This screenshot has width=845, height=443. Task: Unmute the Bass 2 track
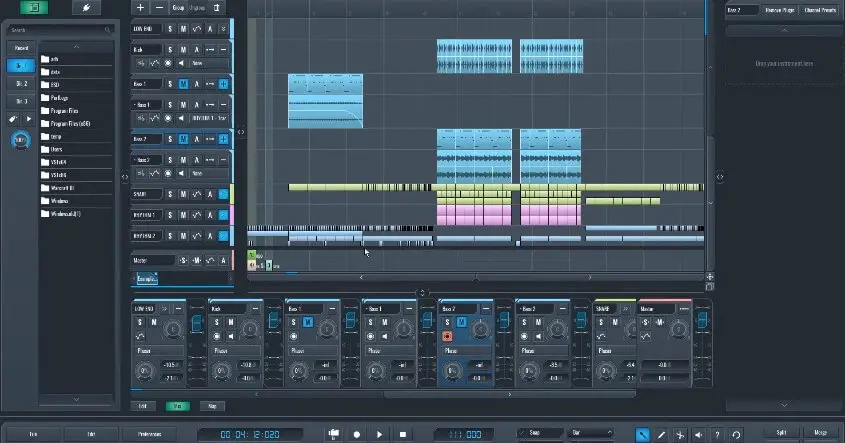183,139
